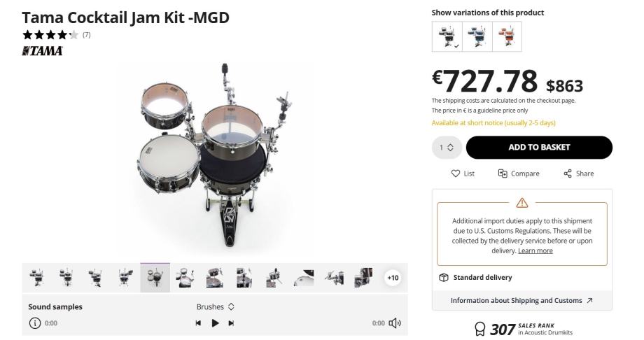
Task: Share this product
Action: [578, 173]
